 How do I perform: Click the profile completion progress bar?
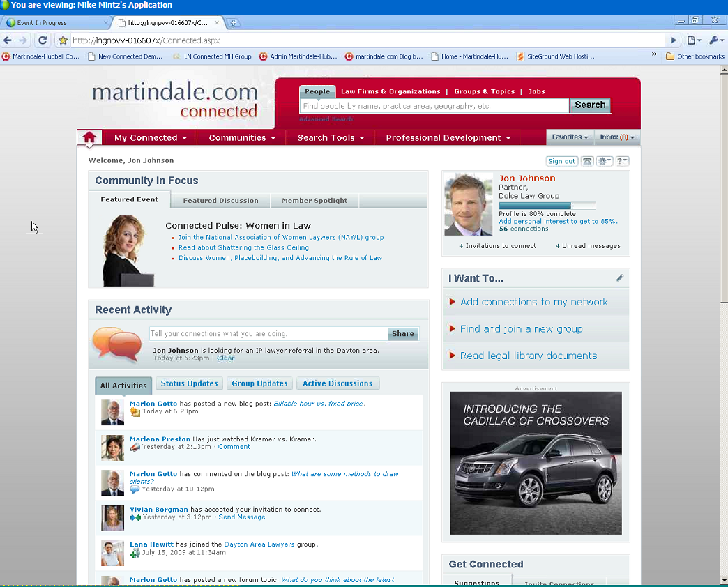pos(547,206)
